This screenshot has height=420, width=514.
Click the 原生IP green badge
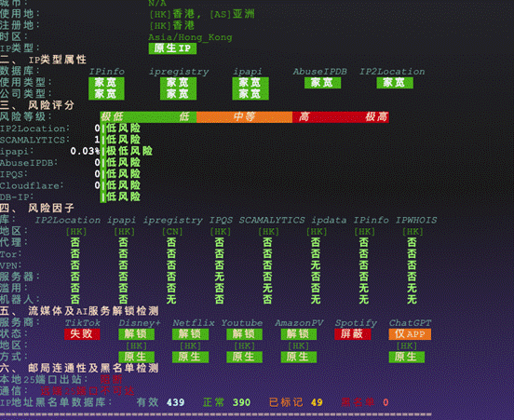click(172, 48)
